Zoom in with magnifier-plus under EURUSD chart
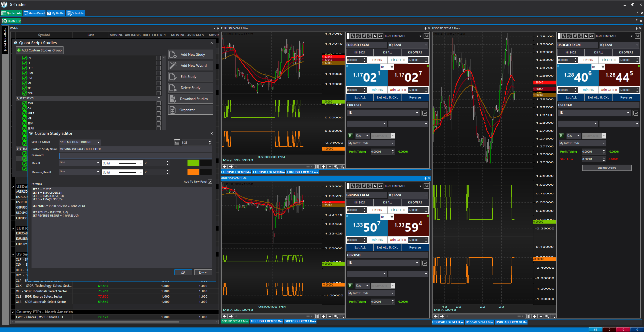Viewport: 644px width, 332px height. (x=336, y=166)
